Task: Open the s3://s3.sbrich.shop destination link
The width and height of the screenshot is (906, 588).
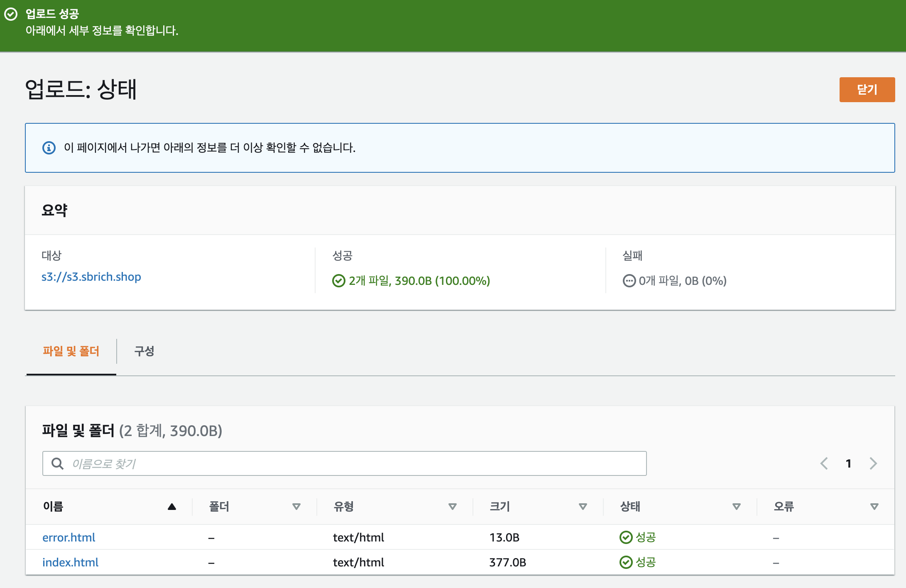Action: click(x=91, y=277)
